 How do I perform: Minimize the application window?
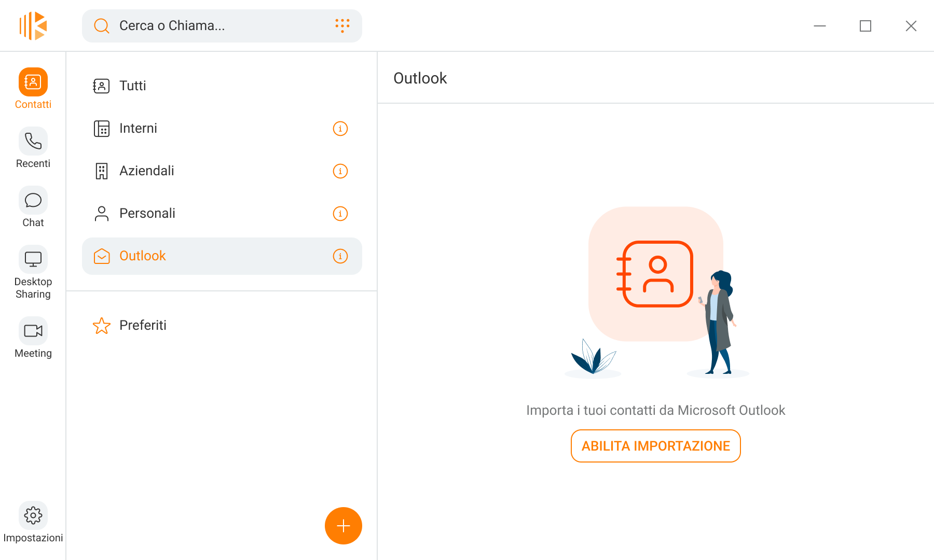point(820,26)
